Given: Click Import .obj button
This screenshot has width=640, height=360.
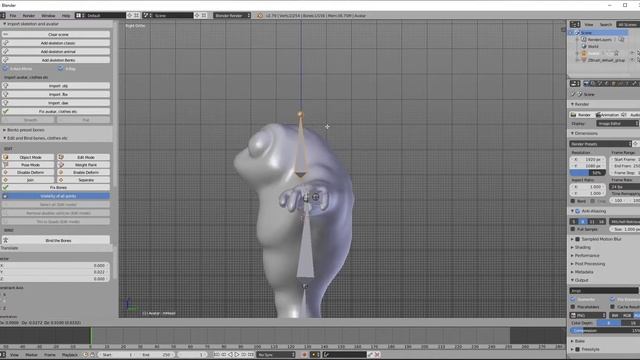Looking at the screenshot, I should click(x=56, y=86).
